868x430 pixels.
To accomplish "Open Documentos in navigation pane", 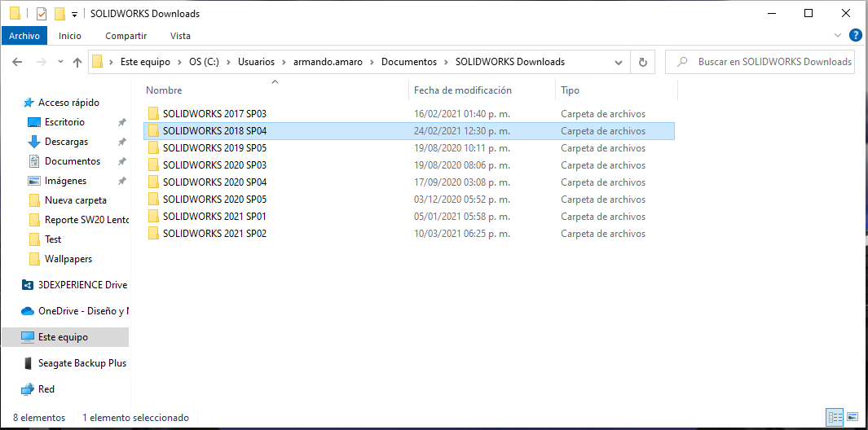I will coord(73,161).
